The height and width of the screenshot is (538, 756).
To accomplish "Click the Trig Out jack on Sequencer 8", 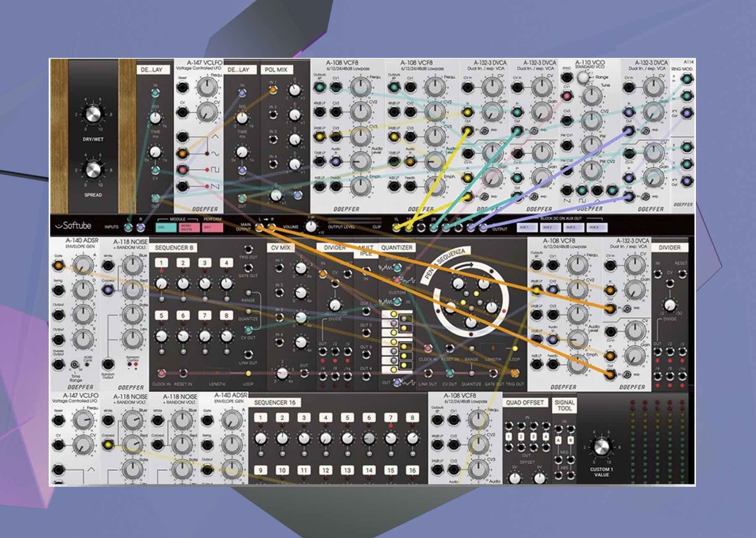I will pyautogui.click(x=248, y=249).
